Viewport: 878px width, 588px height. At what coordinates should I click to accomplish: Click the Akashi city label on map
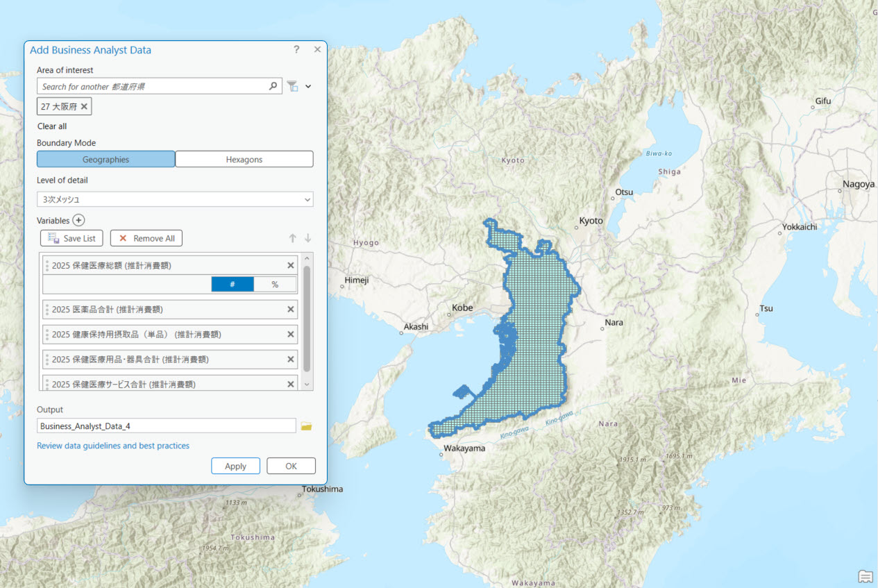pyautogui.click(x=416, y=326)
